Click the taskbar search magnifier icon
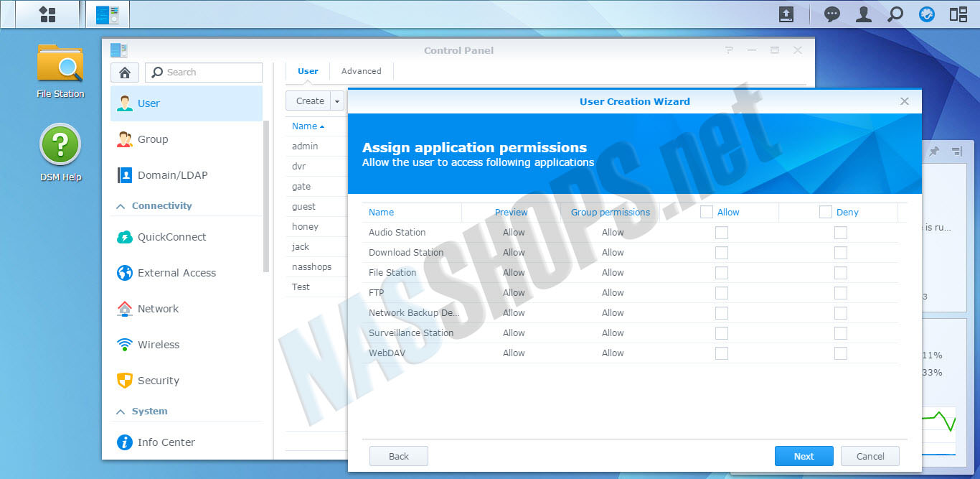Screen dimensions: 980x479 click(x=895, y=14)
